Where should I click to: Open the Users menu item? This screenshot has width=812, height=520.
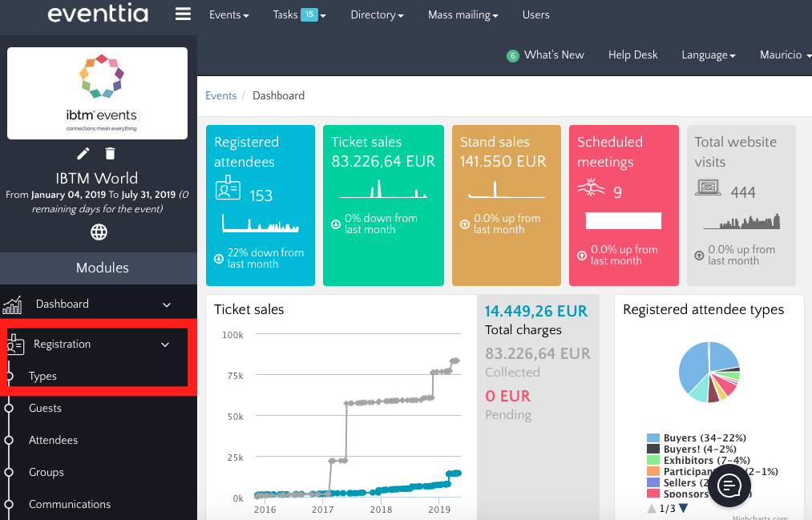coord(535,14)
